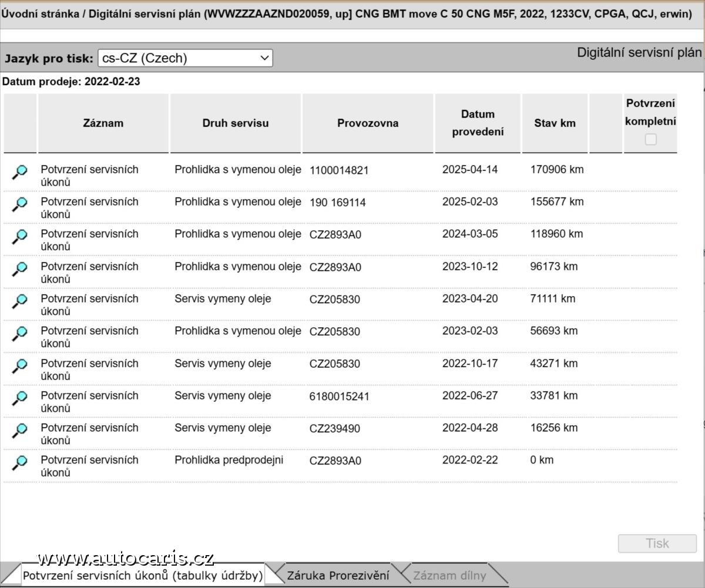Select workshop number 6180015241

click(339, 397)
